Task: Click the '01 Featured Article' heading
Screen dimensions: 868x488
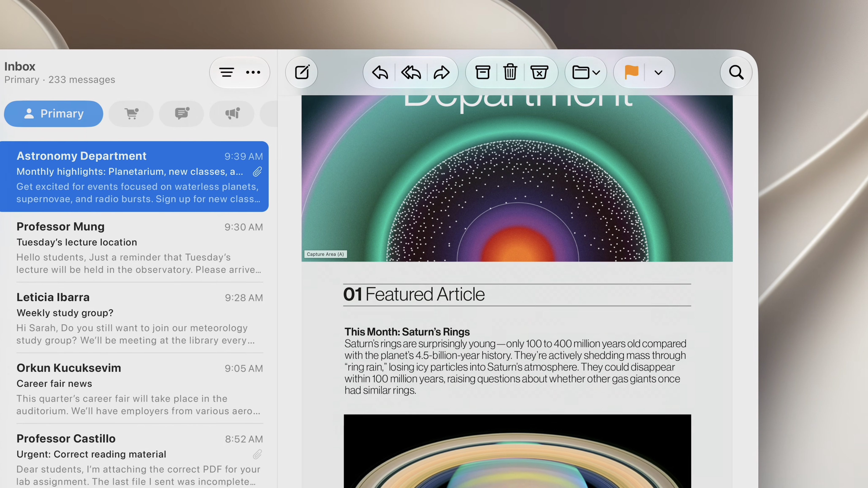Action: (414, 294)
